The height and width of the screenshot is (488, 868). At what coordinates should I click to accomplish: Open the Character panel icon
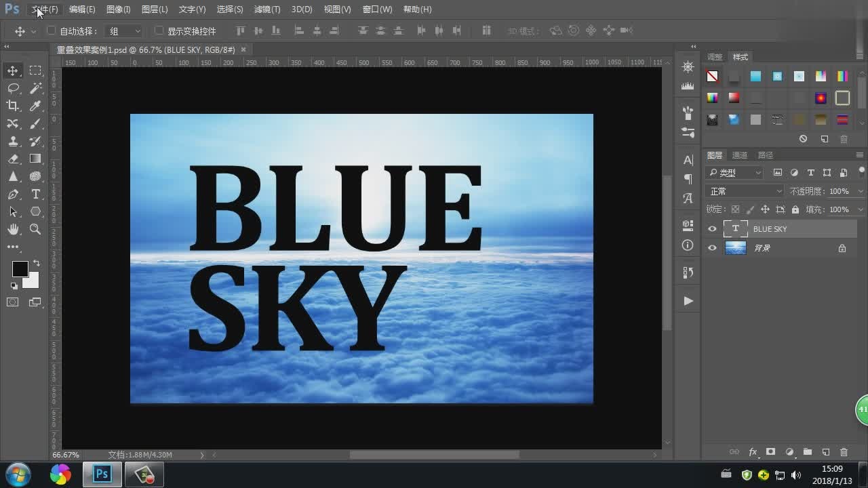(x=688, y=160)
